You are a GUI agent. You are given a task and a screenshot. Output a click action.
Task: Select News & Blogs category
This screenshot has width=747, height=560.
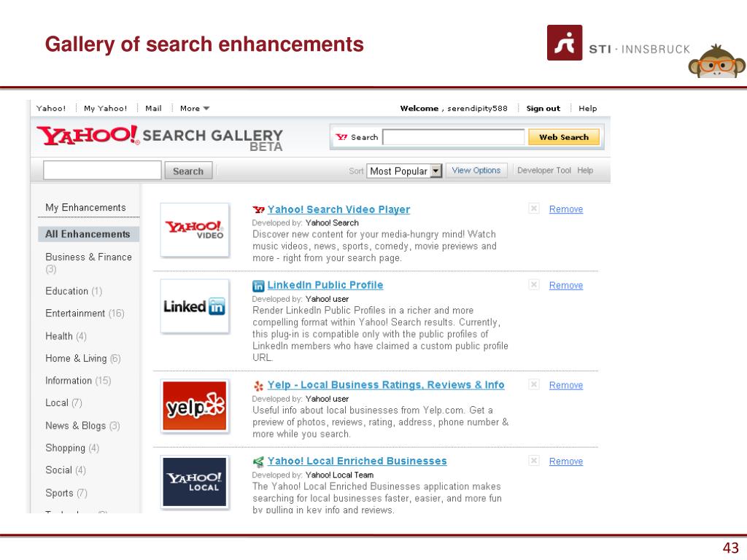click(82, 426)
